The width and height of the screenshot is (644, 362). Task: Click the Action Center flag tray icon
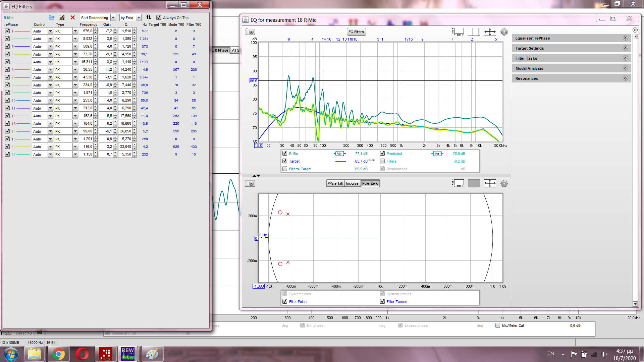[574, 354]
